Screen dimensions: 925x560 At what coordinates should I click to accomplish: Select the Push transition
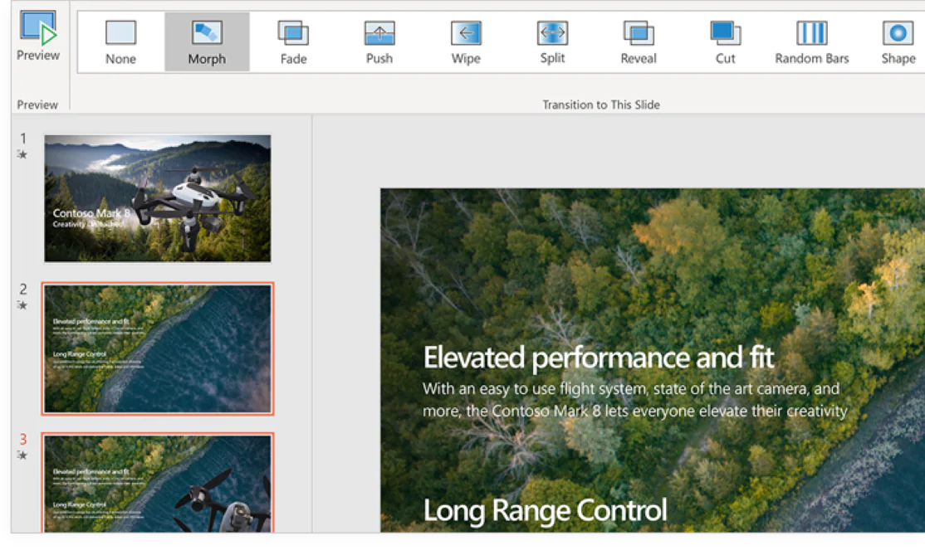click(379, 41)
